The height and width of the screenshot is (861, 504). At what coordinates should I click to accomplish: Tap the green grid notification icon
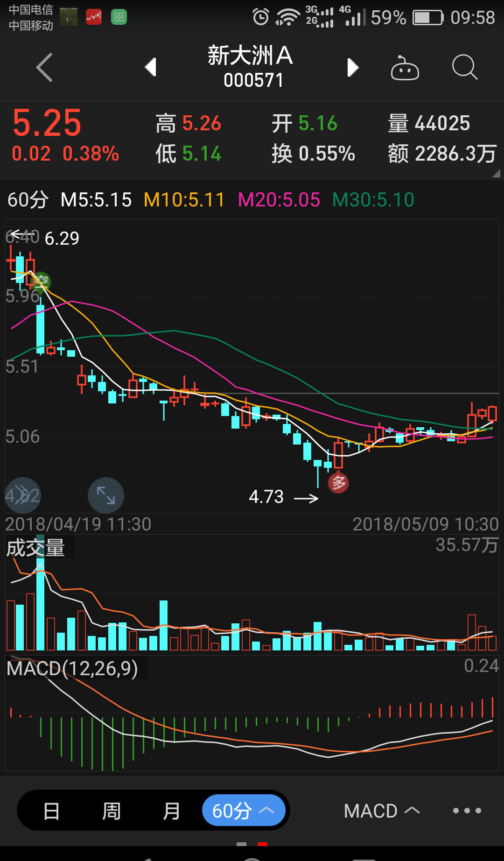(x=119, y=17)
